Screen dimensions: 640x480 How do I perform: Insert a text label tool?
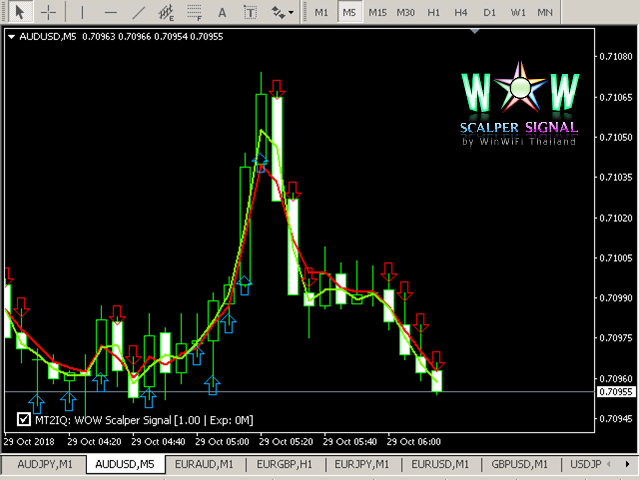tap(250, 13)
